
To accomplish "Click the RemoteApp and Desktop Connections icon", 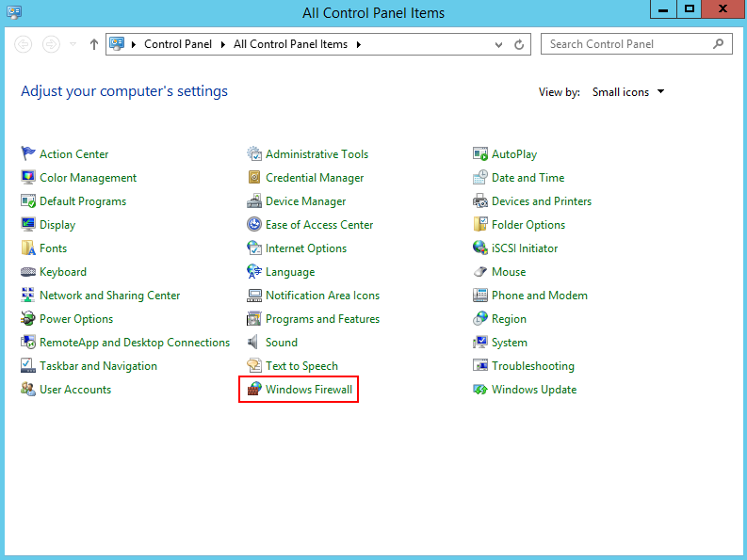I will click(x=28, y=342).
